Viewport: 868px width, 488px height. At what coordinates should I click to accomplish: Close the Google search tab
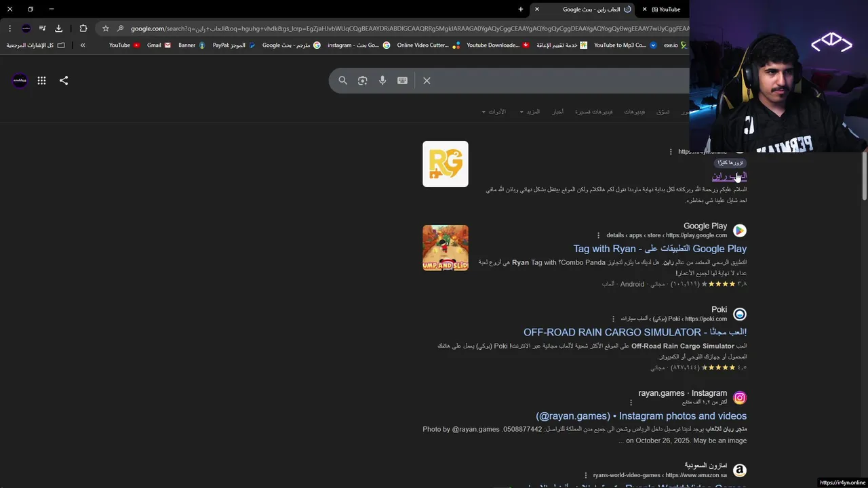[x=537, y=9]
